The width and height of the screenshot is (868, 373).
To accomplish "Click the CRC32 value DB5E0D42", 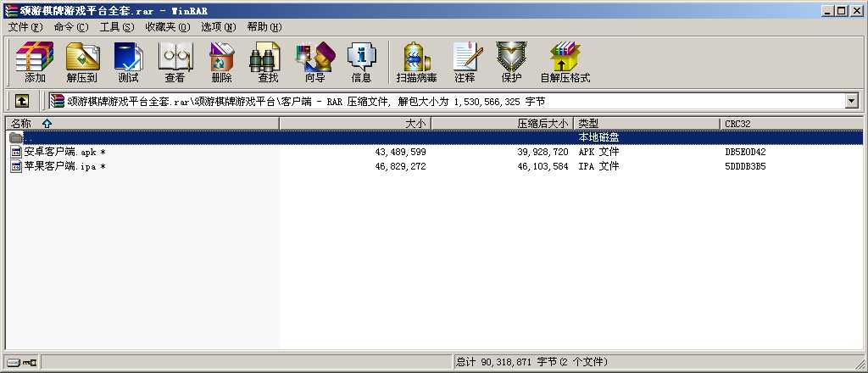I will pyautogui.click(x=745, y=152).
